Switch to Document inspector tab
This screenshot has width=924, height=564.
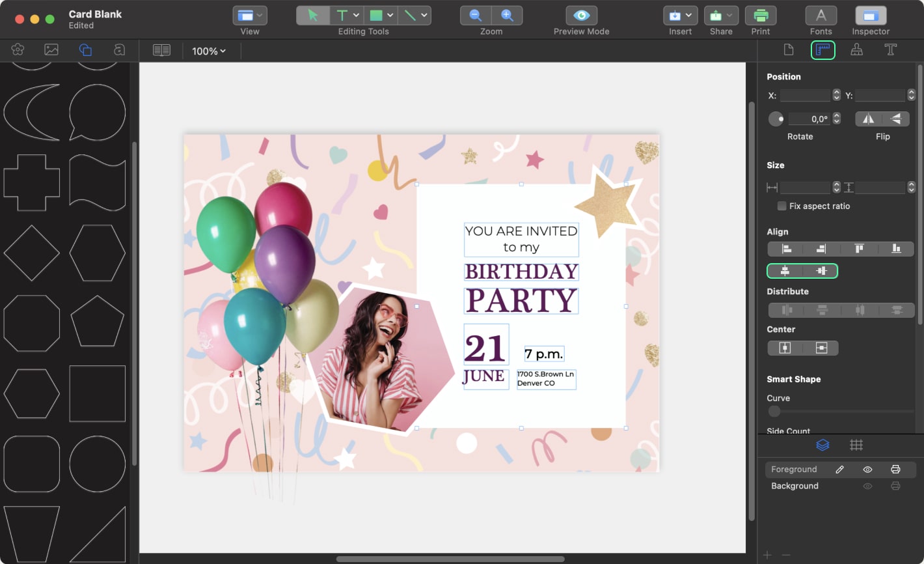point(789,49)
